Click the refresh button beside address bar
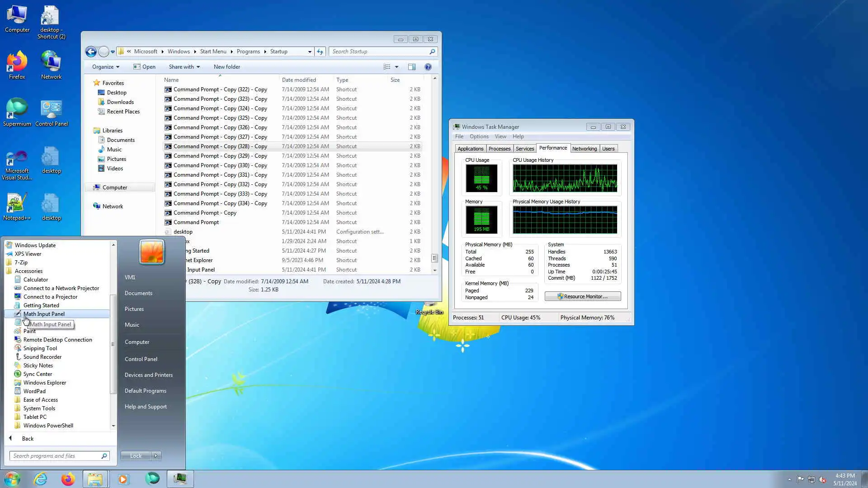 (x=320, y=52)
